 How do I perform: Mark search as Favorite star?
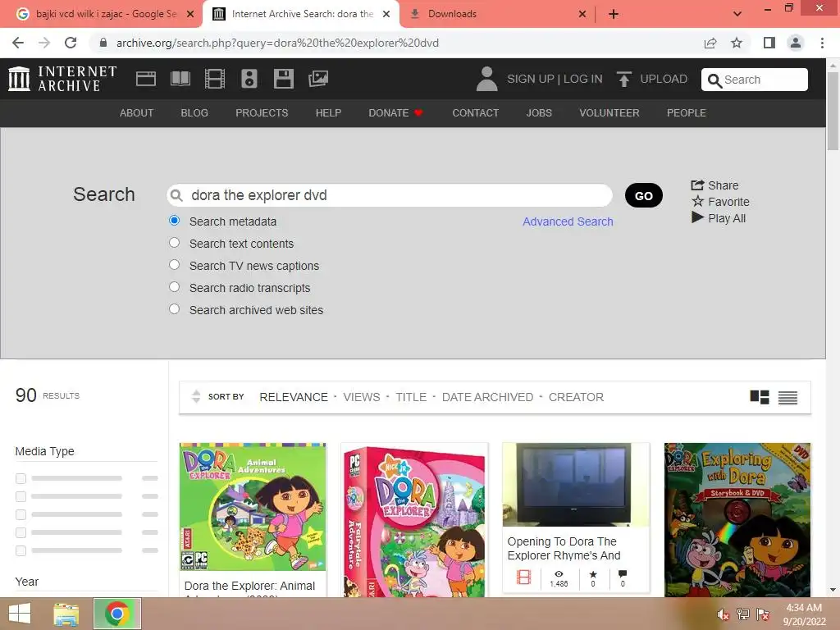720,202
